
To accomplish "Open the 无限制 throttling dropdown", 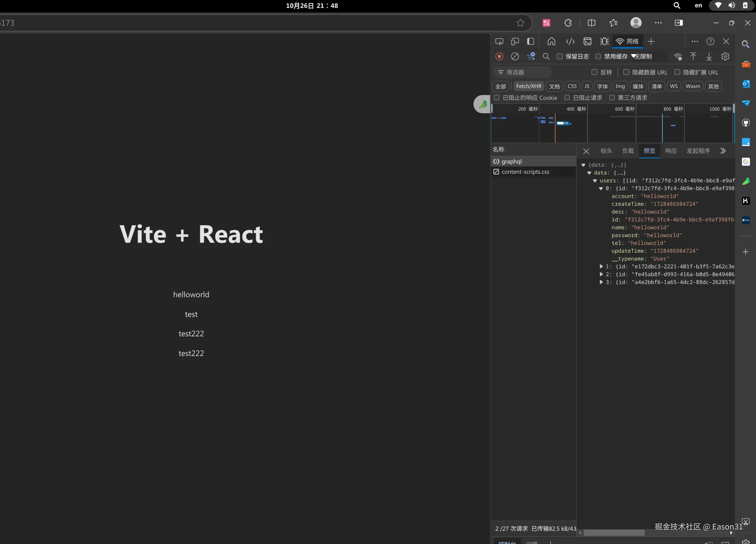I will click(642, 56).
